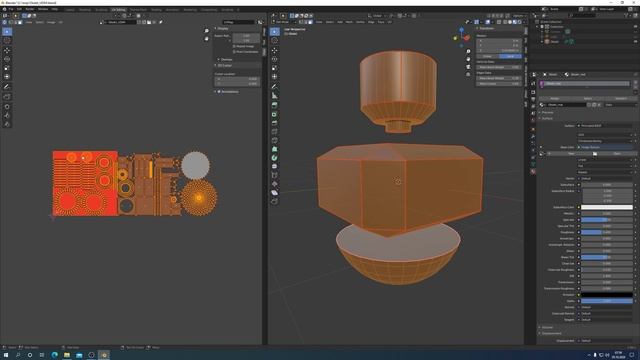Click the Global button in Transform panel
Screen dimensions: 640x360
pyautogui.click(x=487, y=56)
